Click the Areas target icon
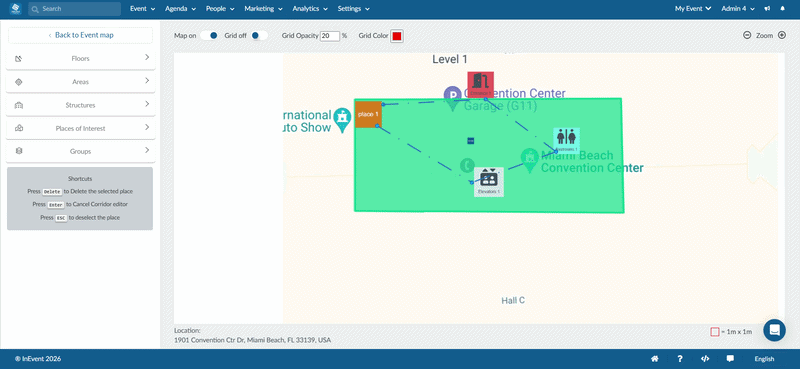The height and width of the screenshot is (369, 800). pos(19,82)
